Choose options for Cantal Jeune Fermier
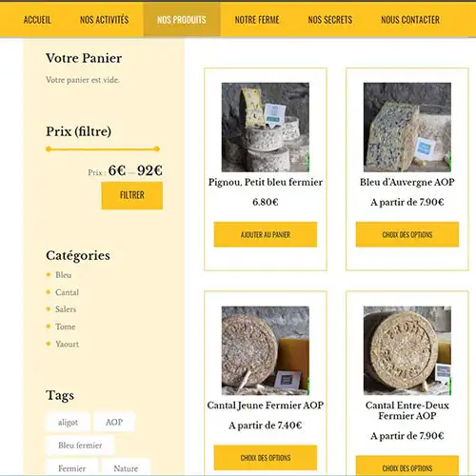Screen dimensions: 476x476 pos(266,458)
